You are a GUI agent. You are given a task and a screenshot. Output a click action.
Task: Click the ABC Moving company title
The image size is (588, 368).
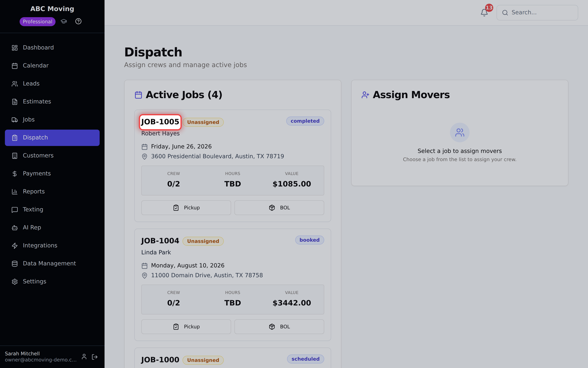(52, 9)
